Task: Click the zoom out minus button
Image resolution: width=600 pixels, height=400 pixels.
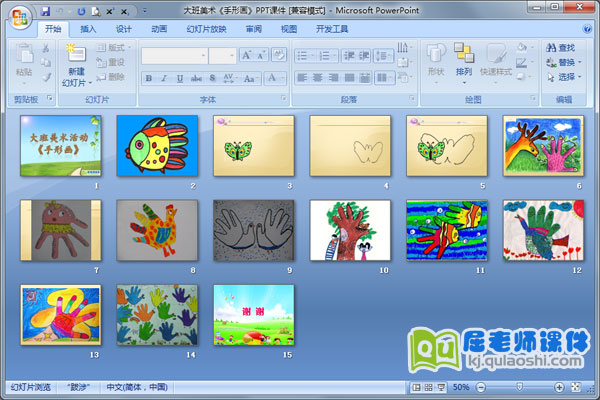Action: point(479,387)
